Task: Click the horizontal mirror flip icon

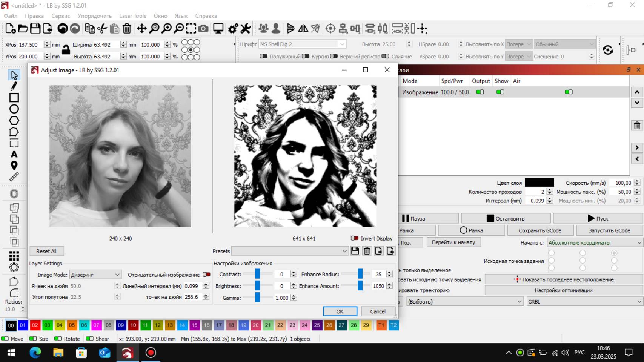Action: point(302,28)
